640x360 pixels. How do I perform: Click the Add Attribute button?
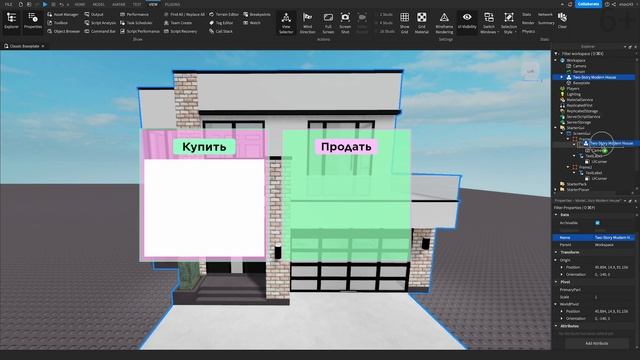pyautogui.click(x=596, y=343)
